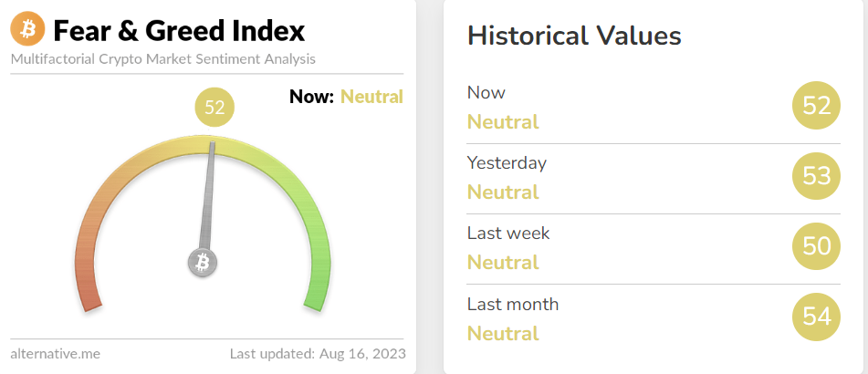Image resolution: width=868 pixels, height=374 pixels.
Task: Click the yellow Neutral label beside Now:
Action: coord(371,97)
